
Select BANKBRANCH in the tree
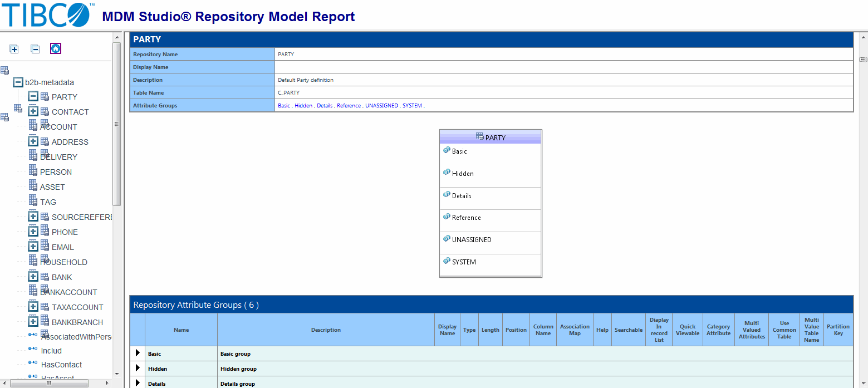(77, 322)
